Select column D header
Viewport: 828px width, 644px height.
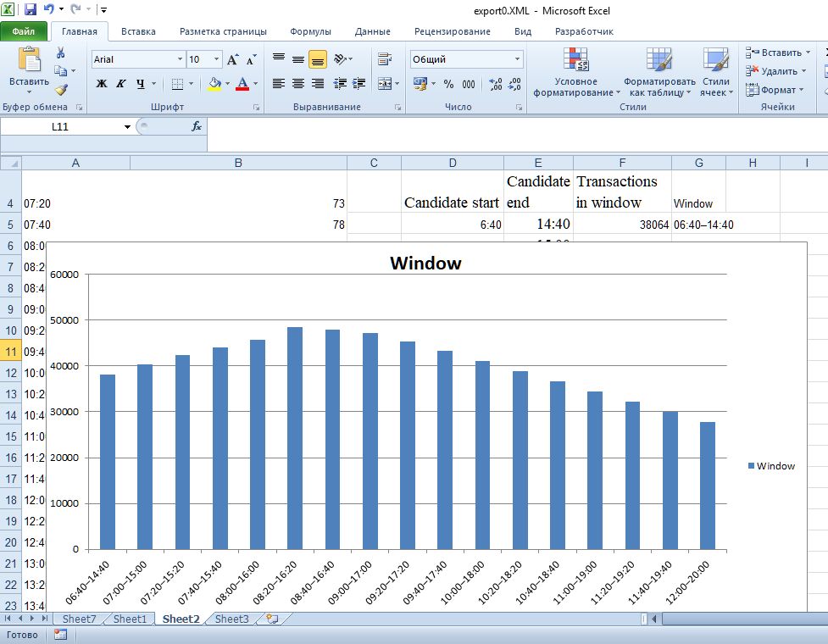point(453,163)
